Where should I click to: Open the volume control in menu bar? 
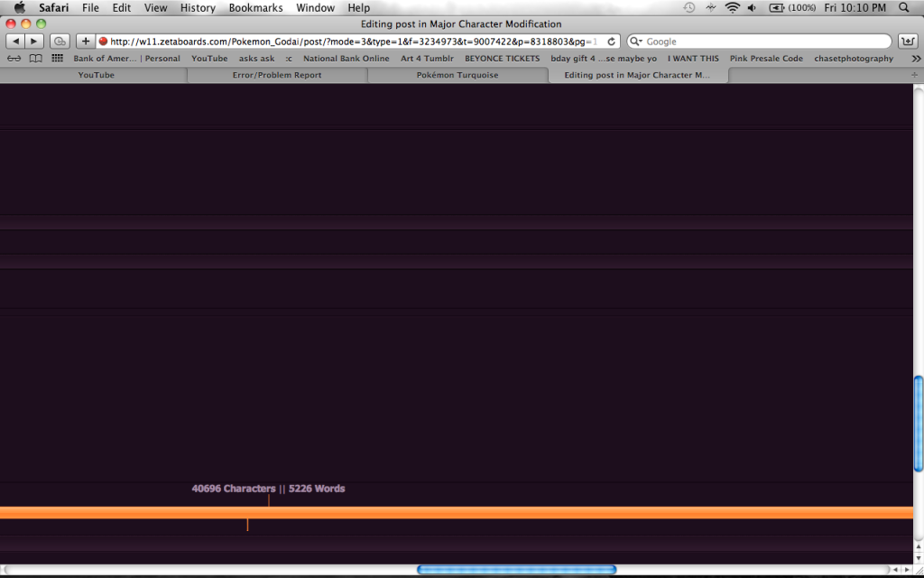(752, 8)
